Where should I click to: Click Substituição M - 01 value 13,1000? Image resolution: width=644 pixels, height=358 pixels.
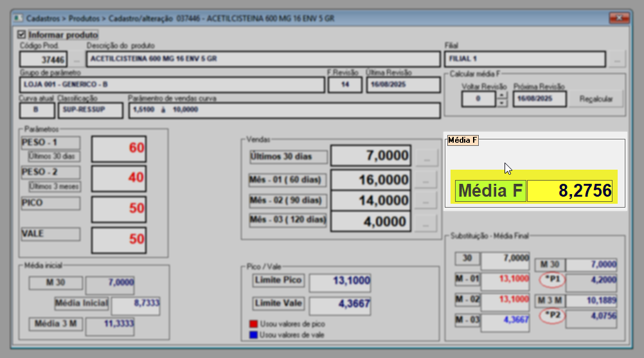point(505,282)
